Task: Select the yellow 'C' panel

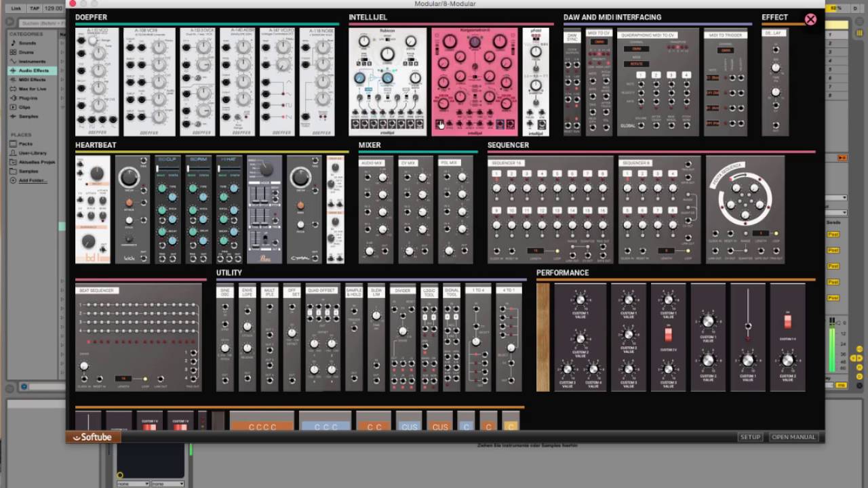Action: (x=511, y=422)
